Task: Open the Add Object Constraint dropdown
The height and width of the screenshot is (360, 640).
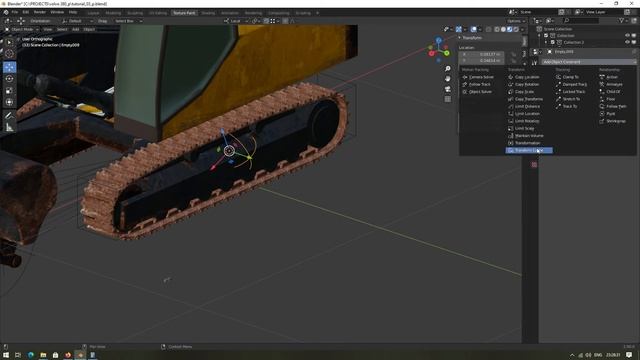Action: pyautogui.click(x=588, y=62)
